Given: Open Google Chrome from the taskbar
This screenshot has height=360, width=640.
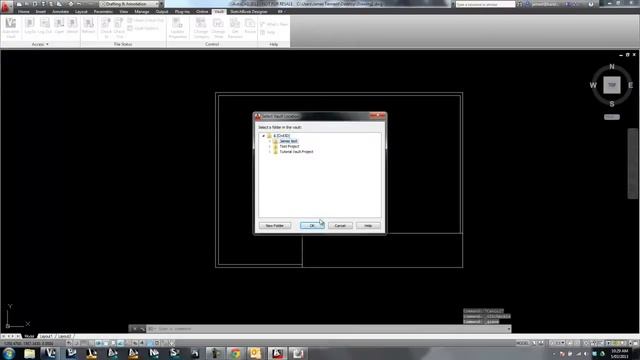Looking at the screenshot, I should pyautogui.click(x=236, y=353).
